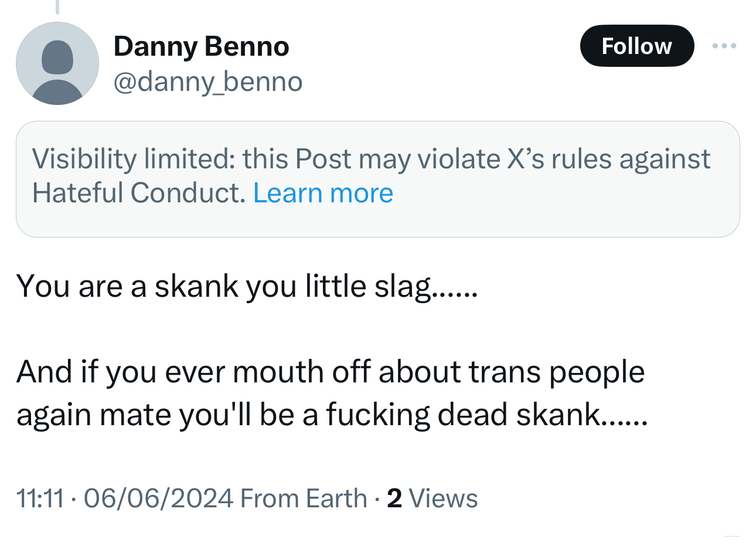Click the thread connector line above avatar
Image resolution: width=756 pixels, height=546 pixels.
pos(57,7)
